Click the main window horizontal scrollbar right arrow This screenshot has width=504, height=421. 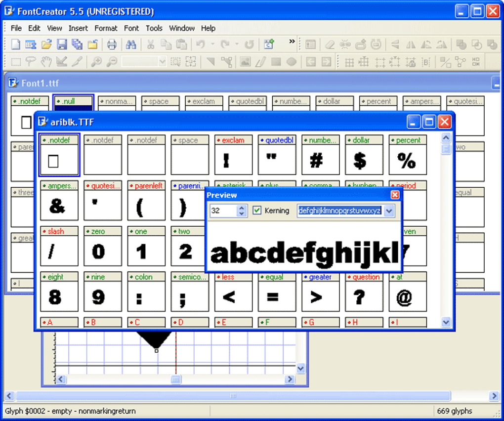point(494,396)
